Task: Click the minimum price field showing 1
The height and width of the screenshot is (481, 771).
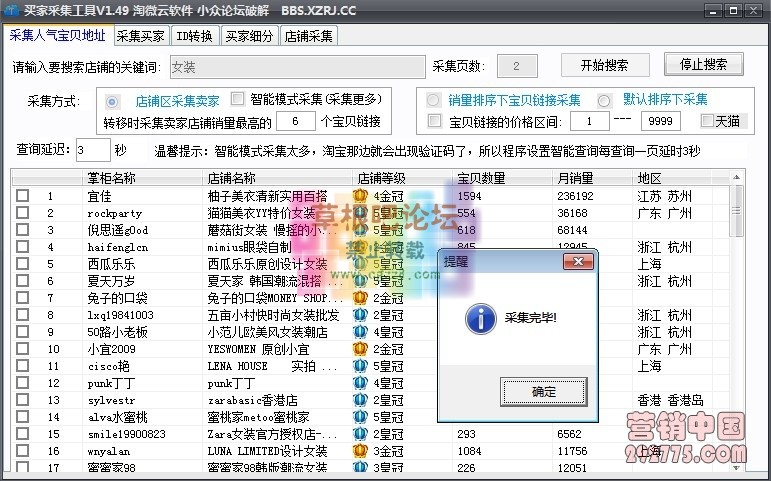Action: tap(590, 121)
